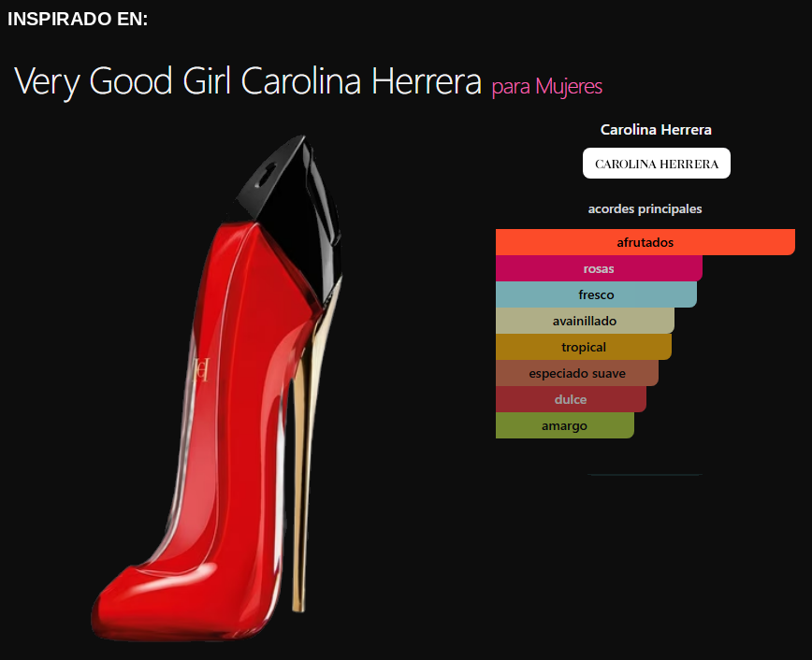Select the especiado suave accord bar
This screenshot has width=812, height=660.
pyautogui.click(x=577, y=373)
